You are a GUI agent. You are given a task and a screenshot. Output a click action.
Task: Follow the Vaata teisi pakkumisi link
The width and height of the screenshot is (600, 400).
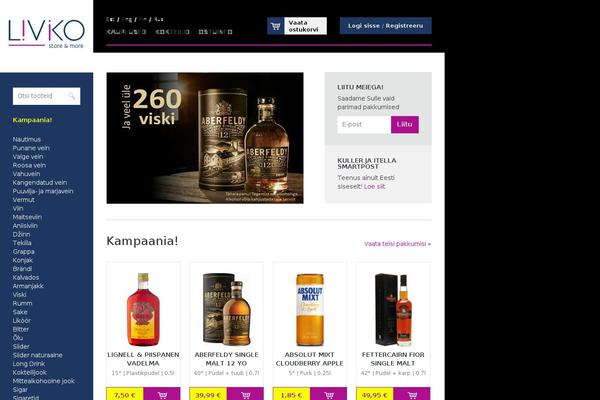pyautogui.click(x=397, y=244)
